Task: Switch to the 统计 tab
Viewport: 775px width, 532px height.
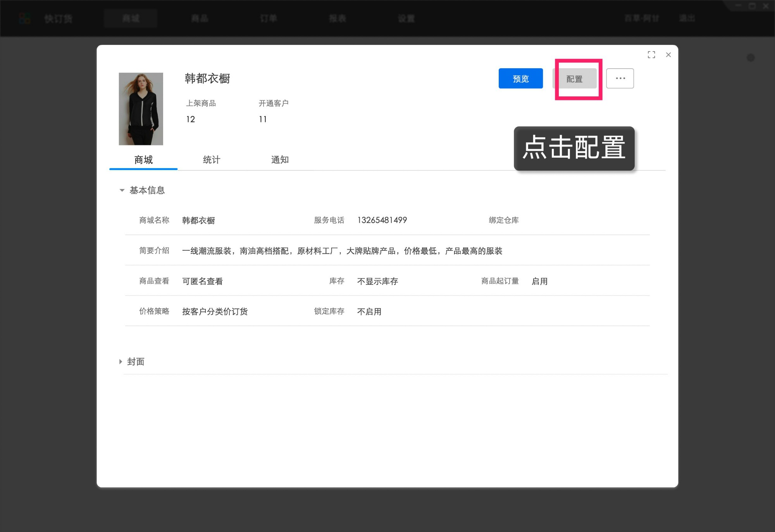Action: (x=212, y=160)
